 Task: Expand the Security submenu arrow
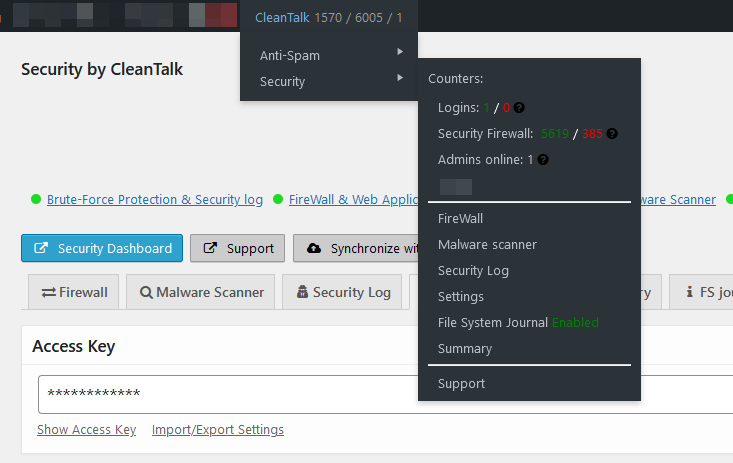(400, 78)
